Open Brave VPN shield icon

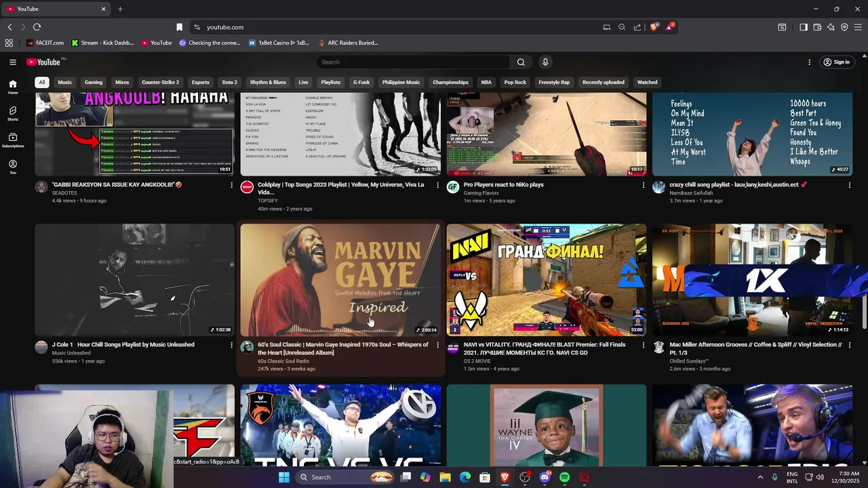pyautogui.click(x=844, y=27)
